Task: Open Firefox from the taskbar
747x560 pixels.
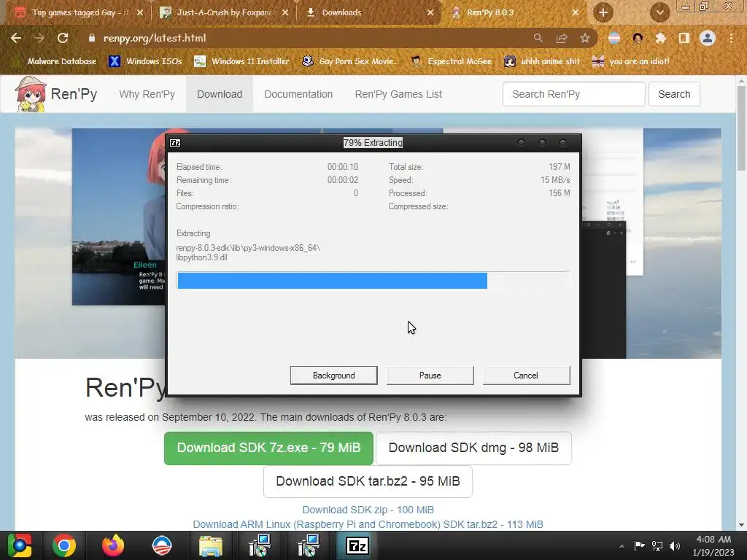Action: (113, 545)
